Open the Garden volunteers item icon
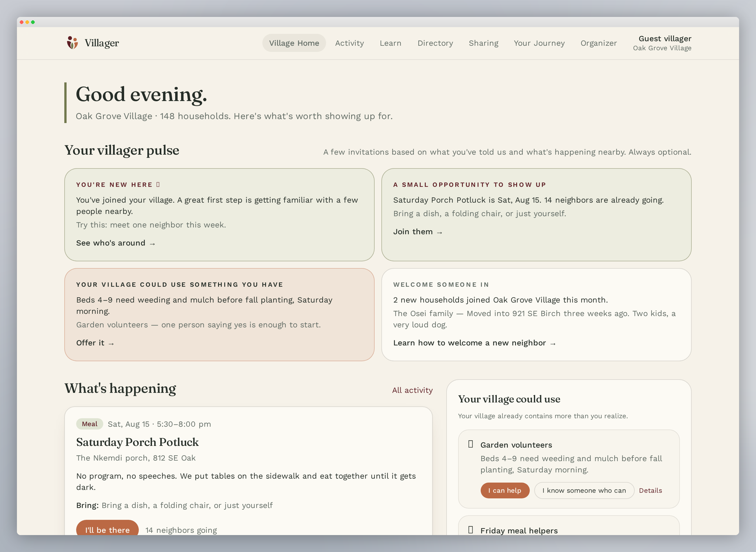This screenshot has height=552, width=756. coord(471,444)
